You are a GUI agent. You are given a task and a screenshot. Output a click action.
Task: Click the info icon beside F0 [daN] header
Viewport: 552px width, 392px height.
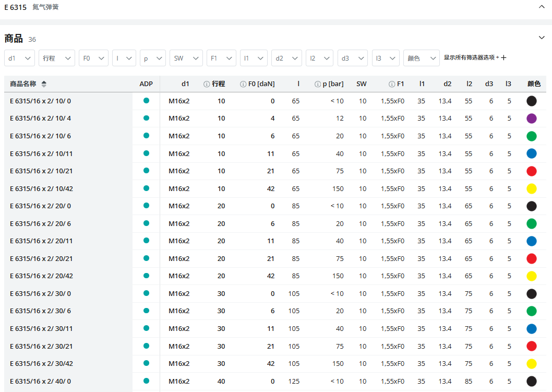(x=243, y=84)
